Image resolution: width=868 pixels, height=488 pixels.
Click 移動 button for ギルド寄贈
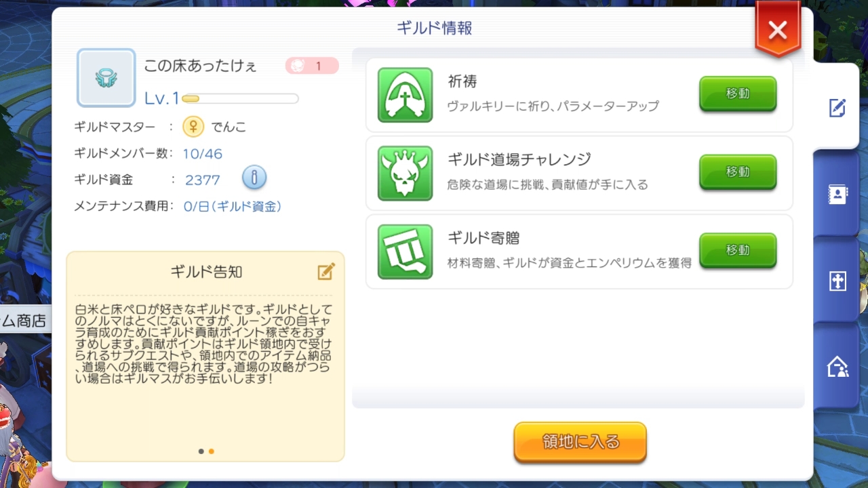tap(738, 251)
